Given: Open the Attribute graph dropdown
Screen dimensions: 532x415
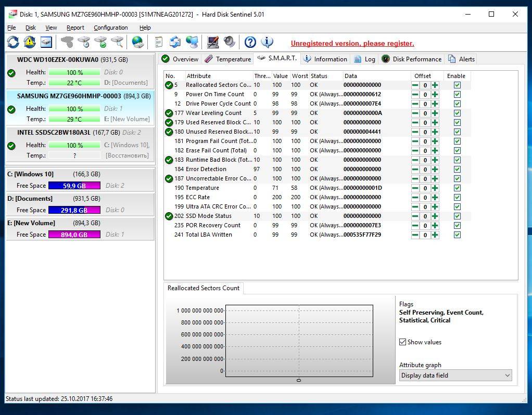Looking at the screenshot, I should pyautogui.click(x=455, y=375).
